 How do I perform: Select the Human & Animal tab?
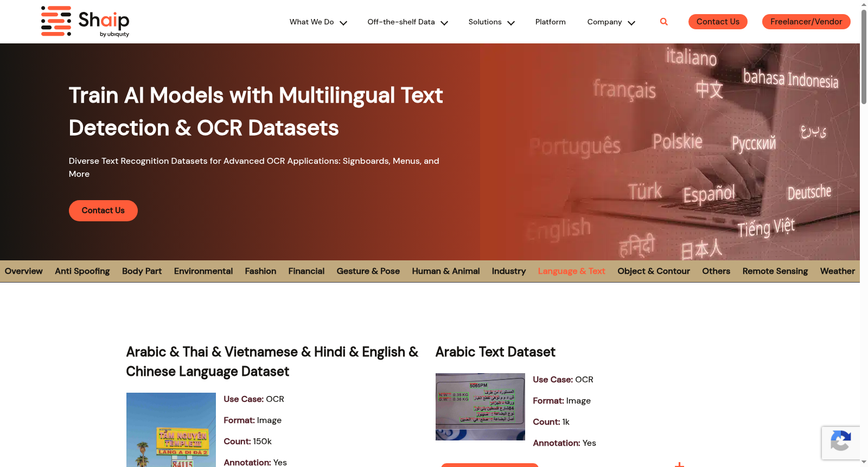(446, 271)
